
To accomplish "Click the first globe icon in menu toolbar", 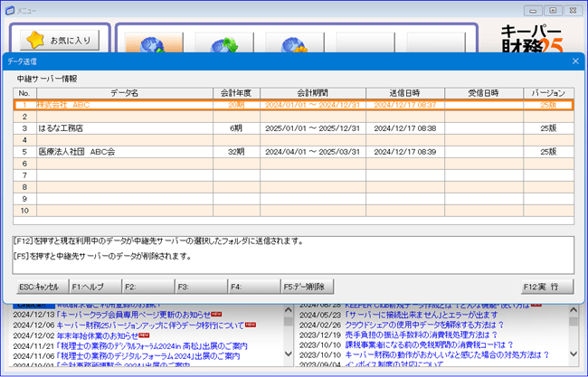I will click(154, 42).
